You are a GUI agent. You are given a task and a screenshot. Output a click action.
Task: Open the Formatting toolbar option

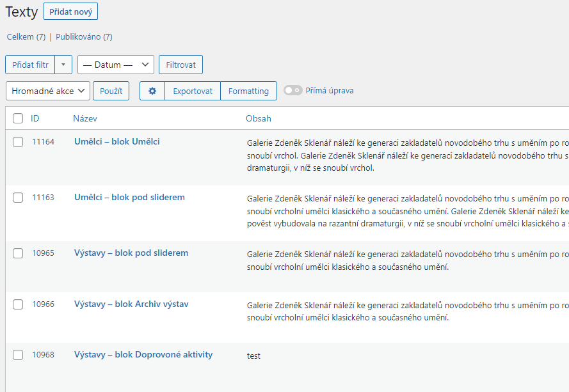click(248, 91)
